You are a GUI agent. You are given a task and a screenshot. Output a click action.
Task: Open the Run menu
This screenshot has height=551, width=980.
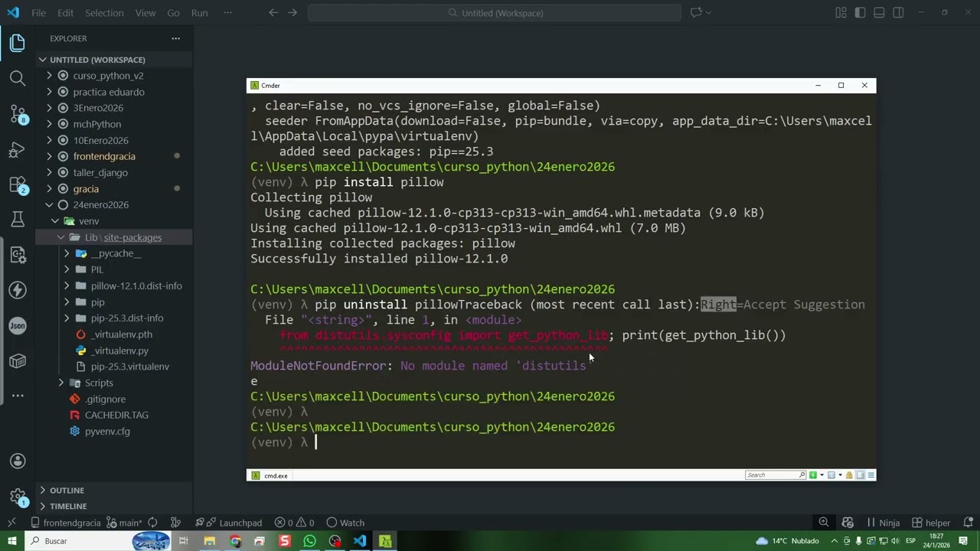(x=199, y=13)
